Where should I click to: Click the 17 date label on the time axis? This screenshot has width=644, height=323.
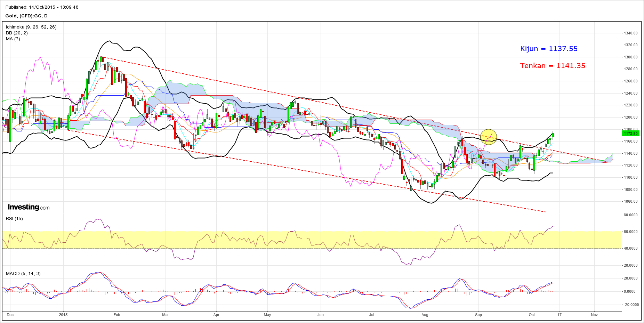tap(559, 315)
